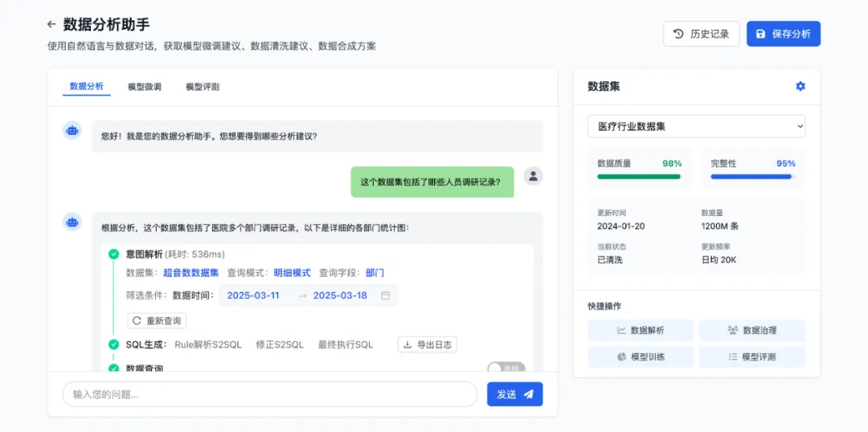Click the first robot assistant avatar
This screenshot has width=868, height=432.
(72, 131)
